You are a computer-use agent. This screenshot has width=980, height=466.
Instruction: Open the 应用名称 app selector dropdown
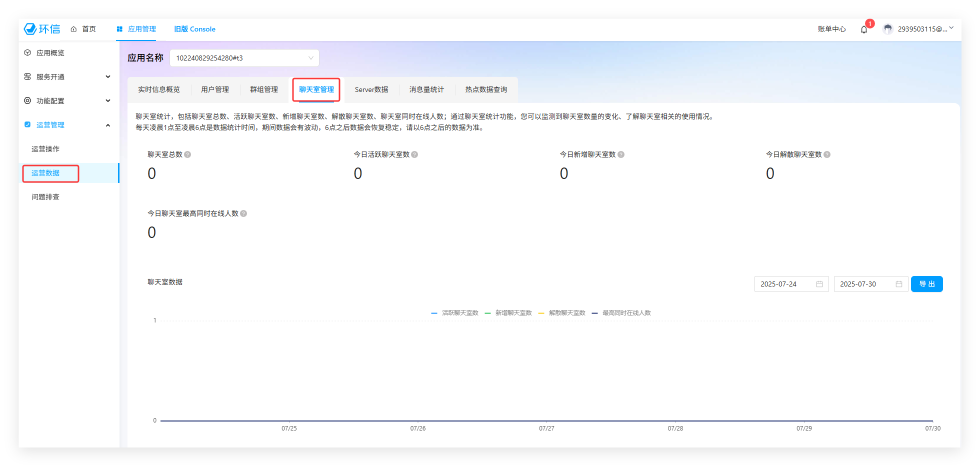coord(244,58)
